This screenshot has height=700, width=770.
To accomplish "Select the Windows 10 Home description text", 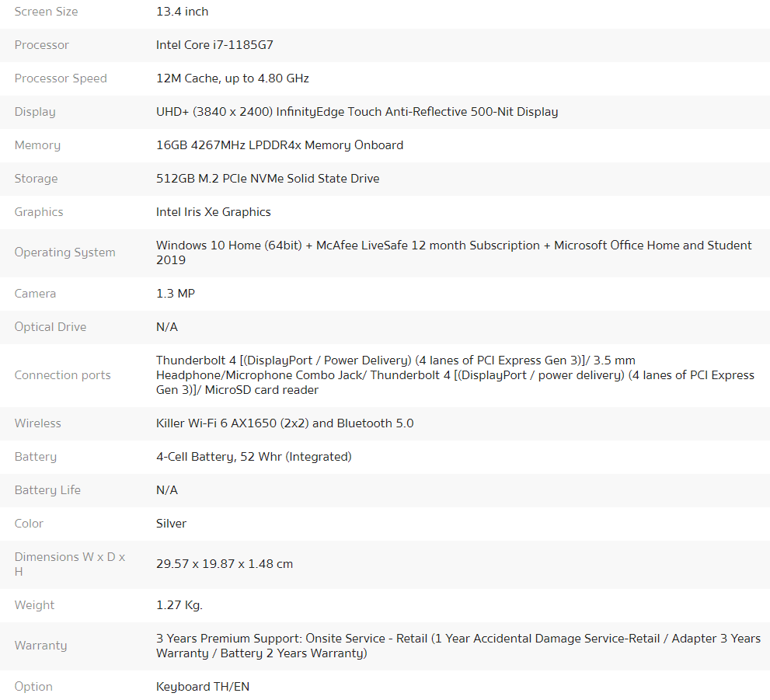I will [x=454, y=252].
